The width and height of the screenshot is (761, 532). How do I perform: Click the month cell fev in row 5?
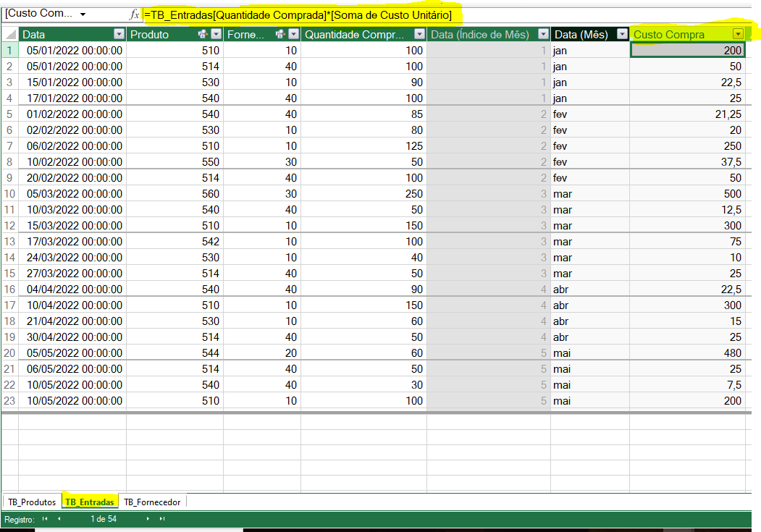click(590, 114)
